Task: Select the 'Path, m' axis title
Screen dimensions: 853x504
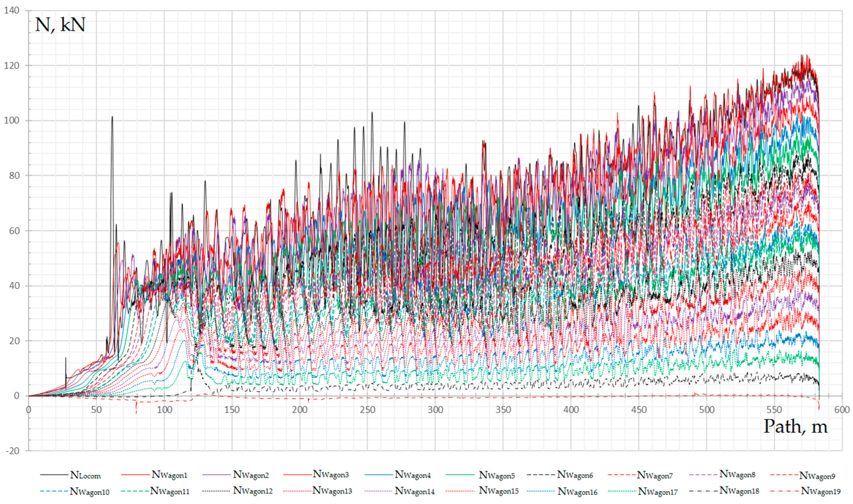Action: (795, 427)
